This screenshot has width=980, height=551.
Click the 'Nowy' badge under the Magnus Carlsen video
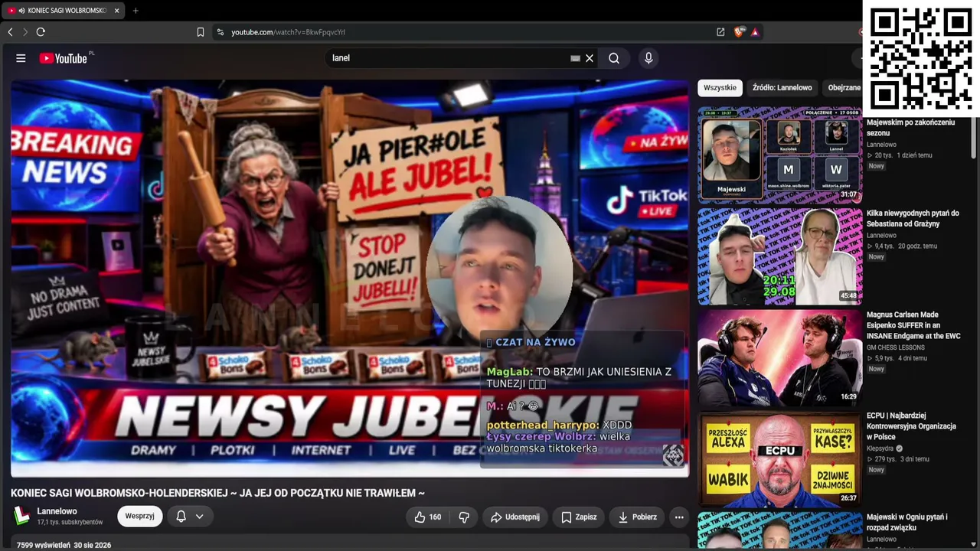(x=877, y=369)
